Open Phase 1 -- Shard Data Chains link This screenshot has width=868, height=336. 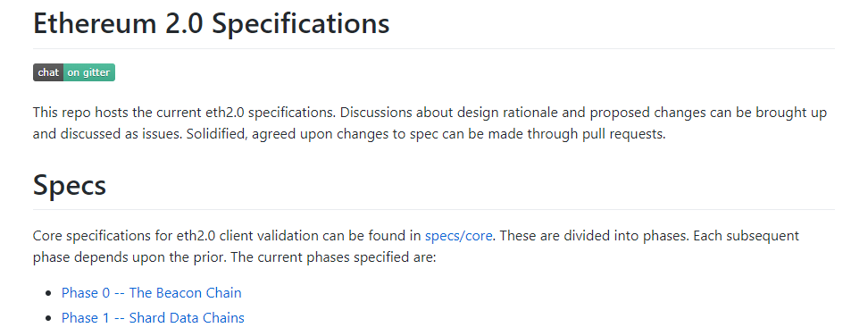[x=153, y=318]
